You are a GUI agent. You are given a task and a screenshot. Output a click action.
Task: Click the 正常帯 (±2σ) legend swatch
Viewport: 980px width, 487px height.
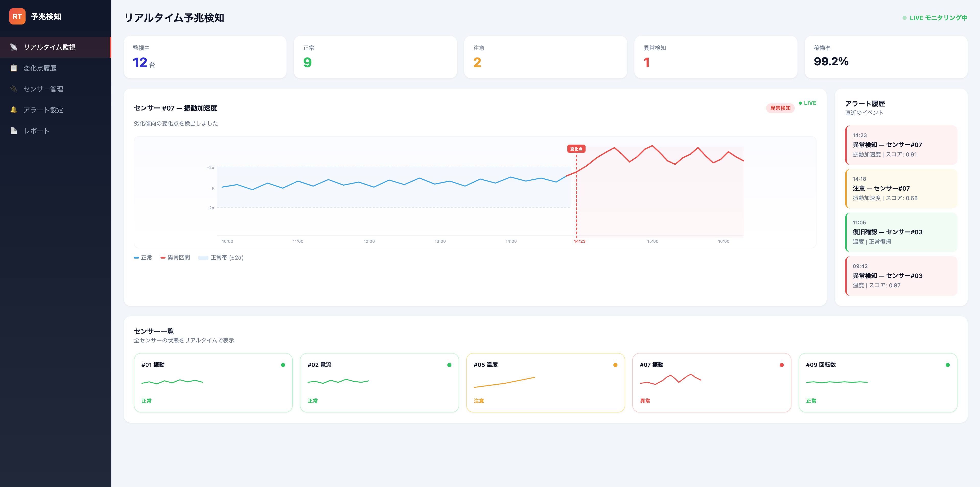(x=203, y=258)
